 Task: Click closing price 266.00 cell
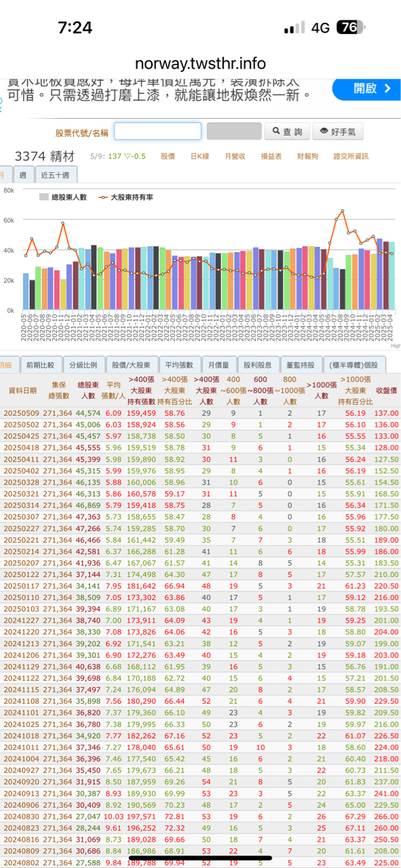pyautogui.click(x=386, y=816)
